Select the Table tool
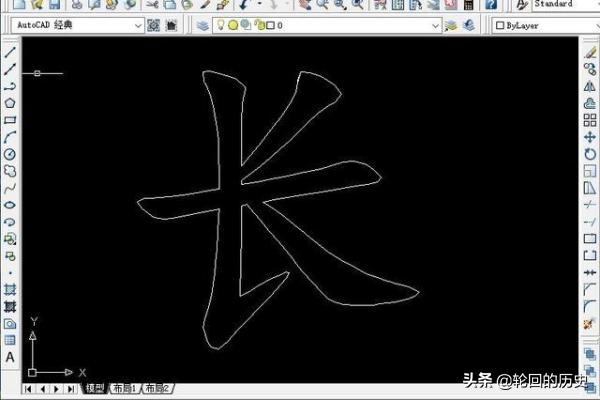 pyautogui.click(x=10, y=340)
